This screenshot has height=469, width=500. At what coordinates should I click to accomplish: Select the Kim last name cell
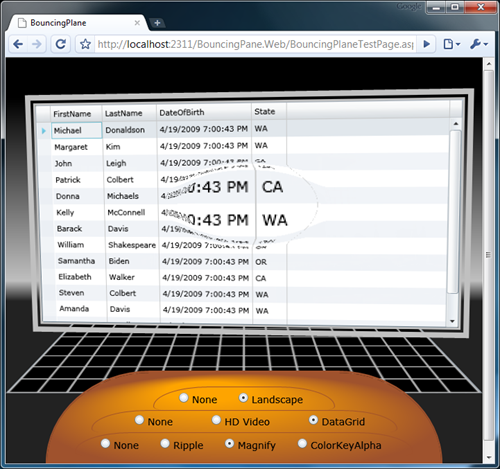point(130,147)
